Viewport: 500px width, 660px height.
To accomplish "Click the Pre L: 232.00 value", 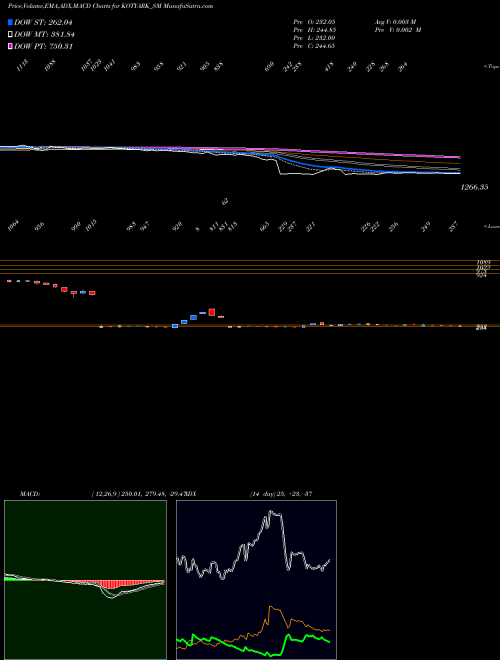I will (x=314, y=38).
